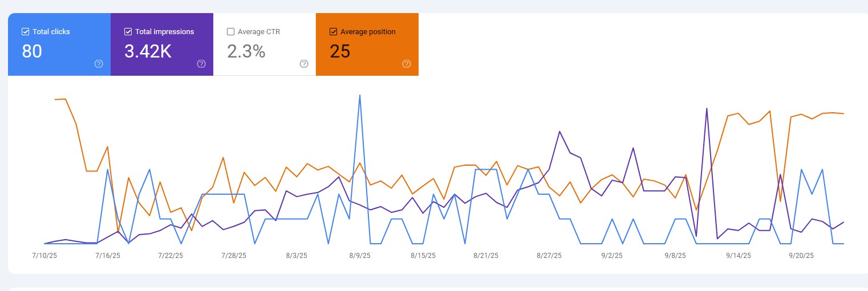Viewport: 868px width, 291px height.
Task: Uncheck the Total impressions checkbox
Action: (128, 32)
